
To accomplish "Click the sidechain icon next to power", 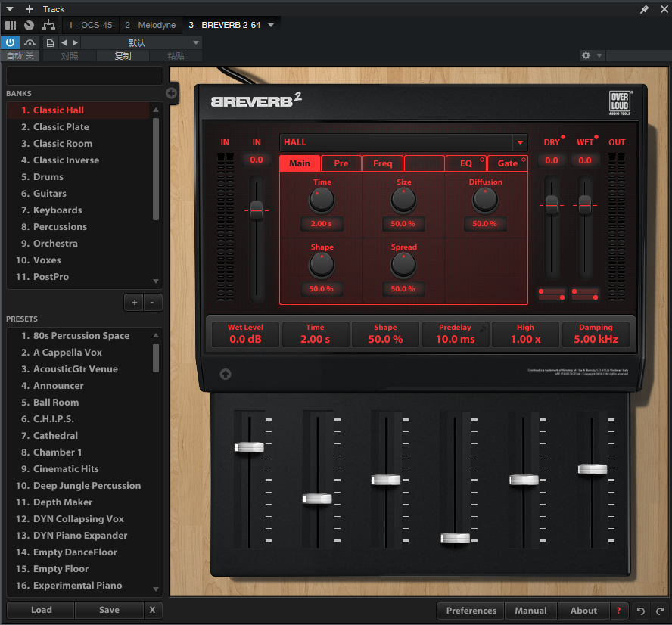I will pos(30,42).
